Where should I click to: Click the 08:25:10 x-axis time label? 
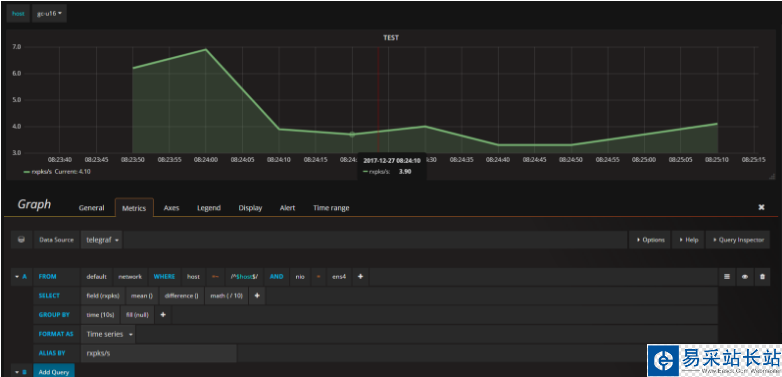click(717, 160)
